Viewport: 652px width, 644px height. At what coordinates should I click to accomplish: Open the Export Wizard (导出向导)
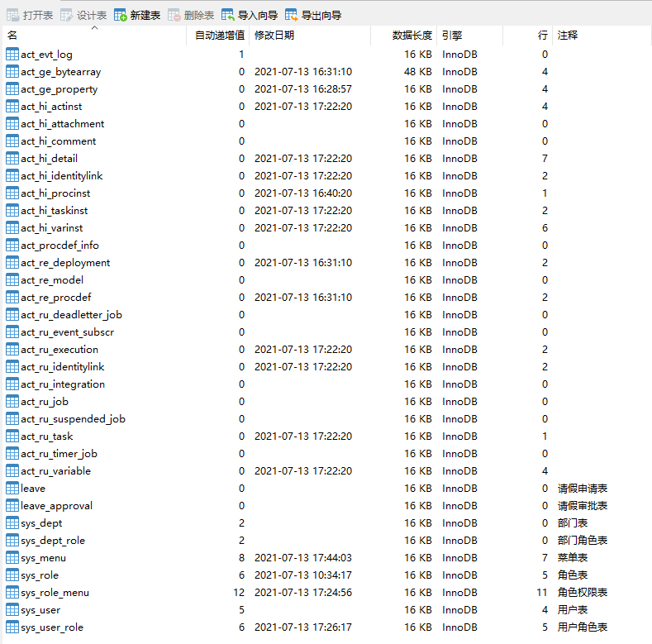(x=313, y=16)
